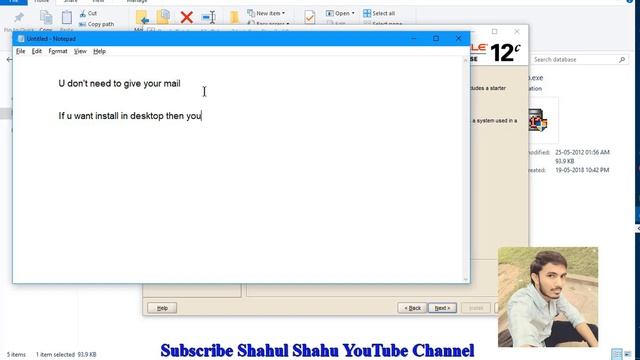Click the Notepad title bar icon

[x=21, y=39]
